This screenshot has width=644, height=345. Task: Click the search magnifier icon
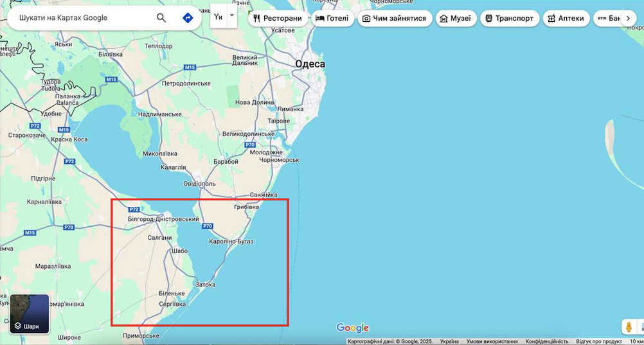(161, 18)
